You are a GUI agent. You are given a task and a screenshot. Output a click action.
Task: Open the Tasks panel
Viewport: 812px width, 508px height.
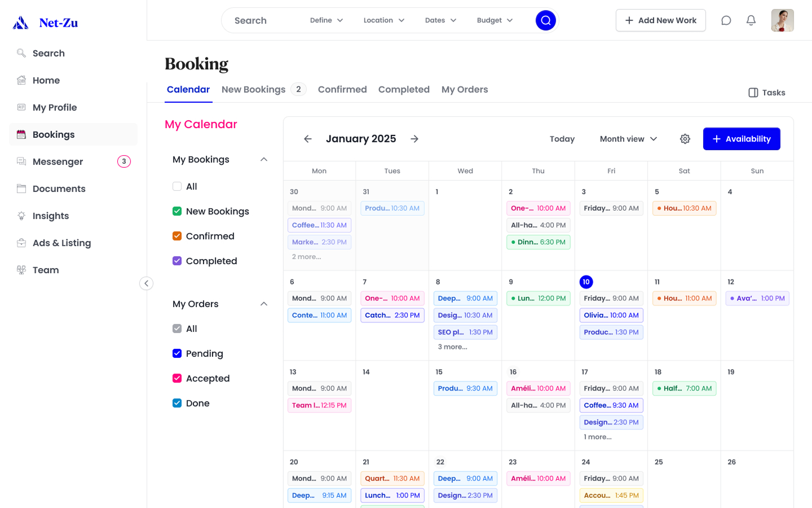(767, 93)
